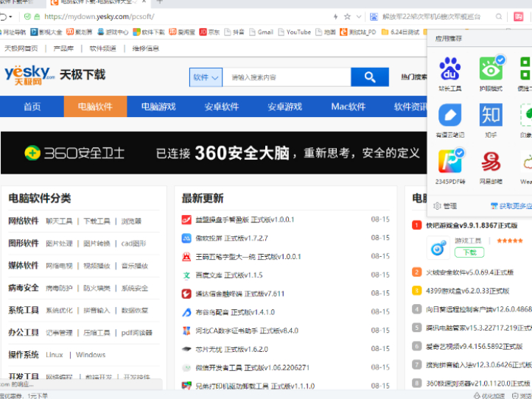Open the 安卓游戏 navigation tab
The height and width of the screenshot is (399, 532).
pos(284,107)
